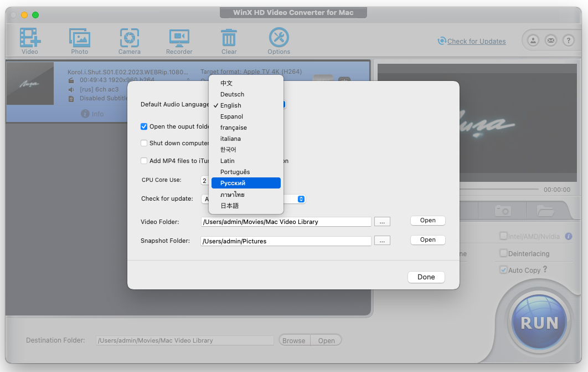Click the snapshot camera icon under preview
This screenshot has height=372, width=588.
pyautogui.click(x=503, y=211)
